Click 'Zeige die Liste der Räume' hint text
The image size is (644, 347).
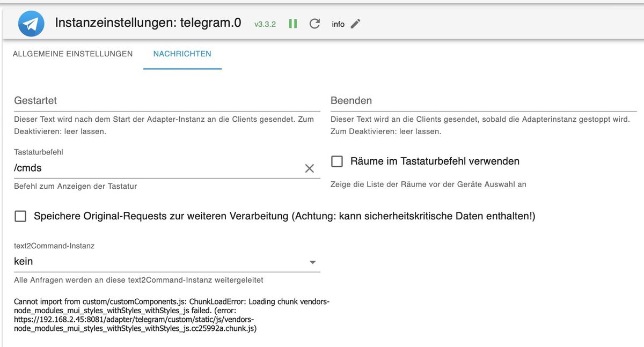(428, 184)
